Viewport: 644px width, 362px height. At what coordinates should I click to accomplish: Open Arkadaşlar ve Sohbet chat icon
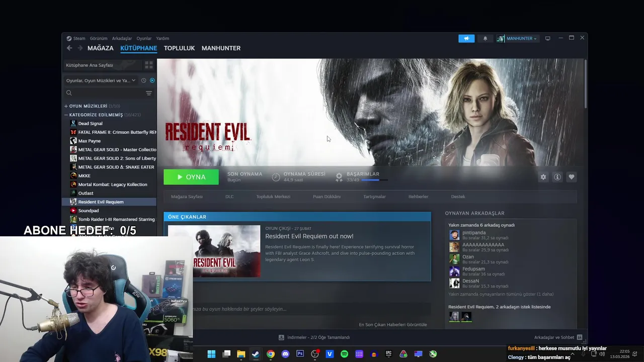click(580, 337)
